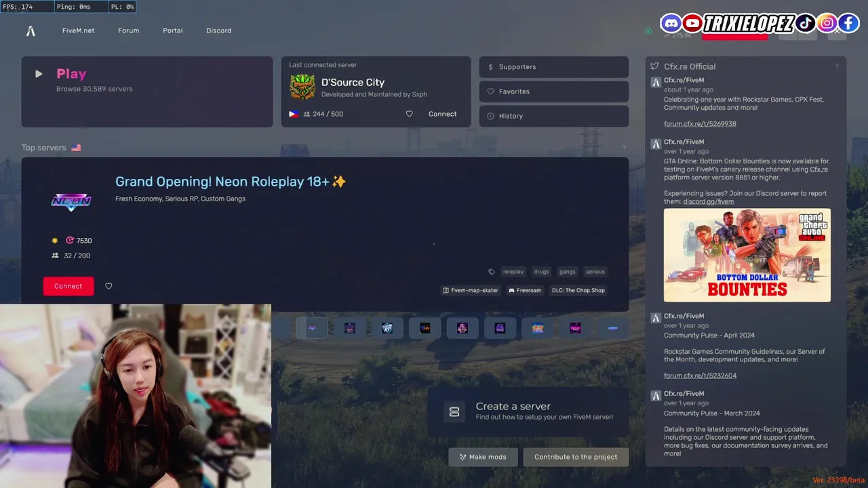Select the RP logo server thumbnail
This screenshot has width=868, height=488.
387,328
